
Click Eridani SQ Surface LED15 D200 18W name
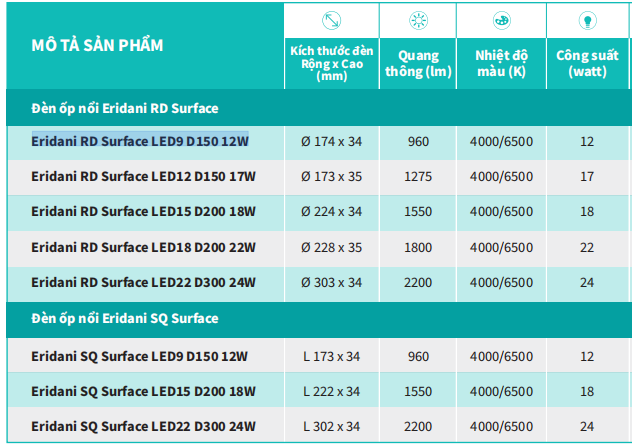143,391
